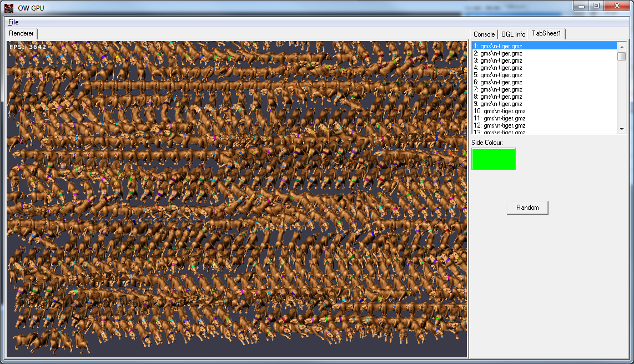634x364 pixels.
Task: Switch to the Renderer tab
Action: tap(22, 33)
